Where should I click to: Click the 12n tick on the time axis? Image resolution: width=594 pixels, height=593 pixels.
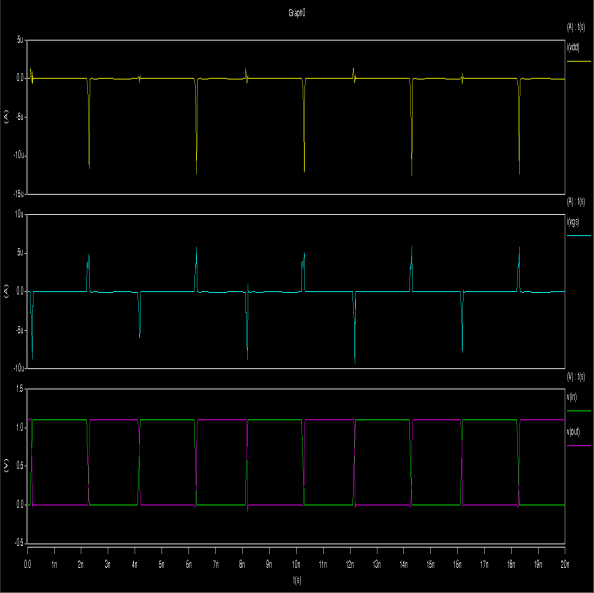tap(350, 564)
